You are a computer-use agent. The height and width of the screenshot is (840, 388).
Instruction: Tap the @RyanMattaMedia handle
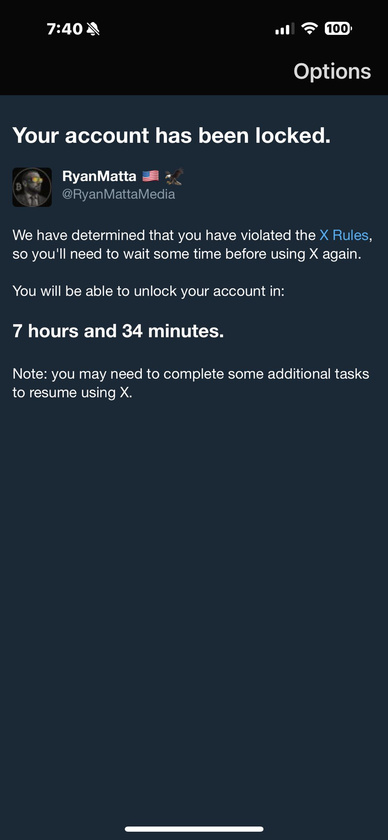(118, 194)
